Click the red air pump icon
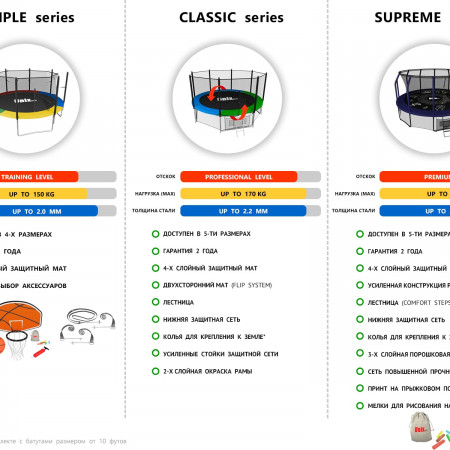 click(x=41, y=352)
